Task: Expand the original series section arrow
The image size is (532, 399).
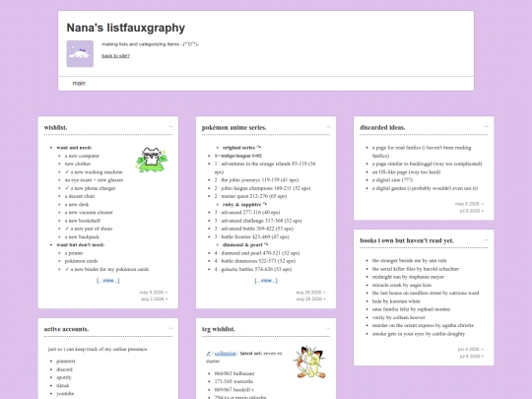Action: click(x=259, y=148)
